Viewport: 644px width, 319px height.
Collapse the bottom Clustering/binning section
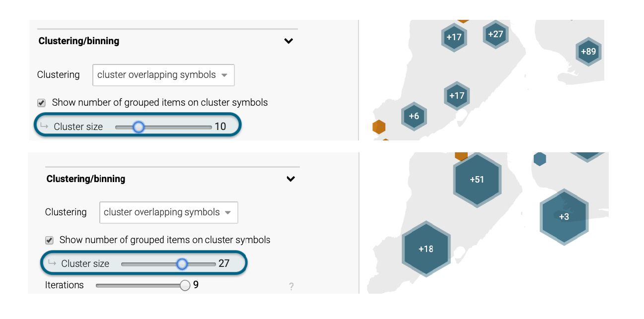[291, 179]
